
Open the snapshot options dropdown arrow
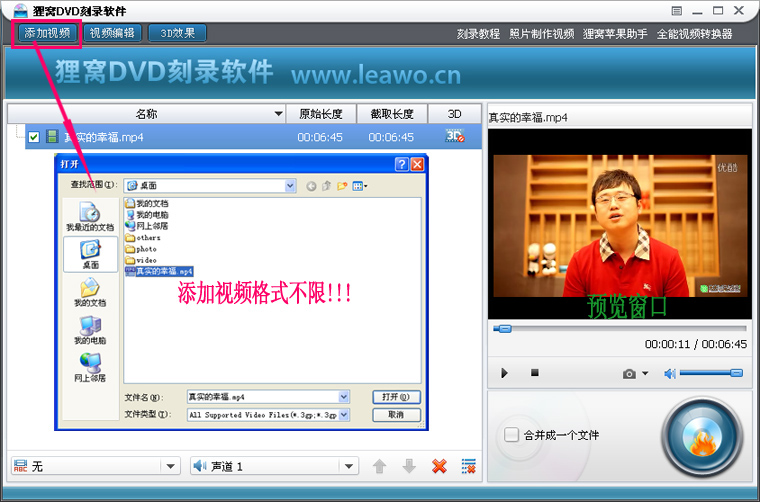(645, 373)
